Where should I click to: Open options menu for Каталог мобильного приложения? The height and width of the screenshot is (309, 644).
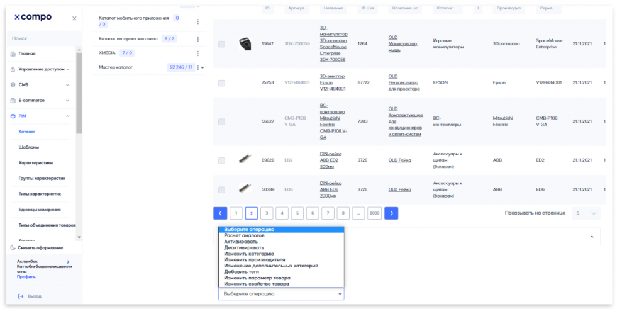pos(197,21)
